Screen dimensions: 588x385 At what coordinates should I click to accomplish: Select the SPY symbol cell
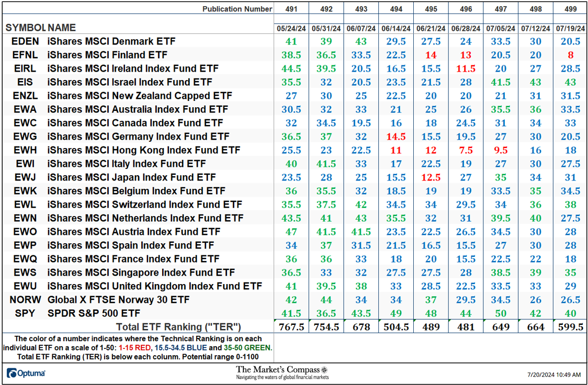click(25, 313)
